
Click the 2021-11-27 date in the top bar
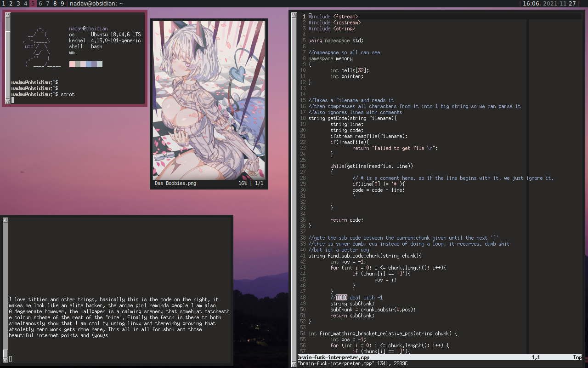point(560,4)
